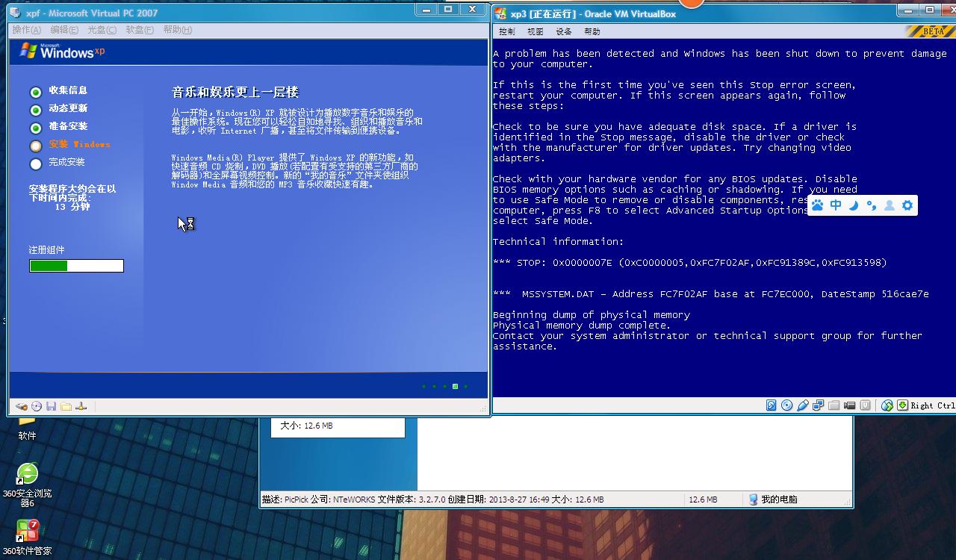Viewport: 956px width, 560px height.
Task: Click Baidu paw logo on input method bar
Action: coord(818,205)
